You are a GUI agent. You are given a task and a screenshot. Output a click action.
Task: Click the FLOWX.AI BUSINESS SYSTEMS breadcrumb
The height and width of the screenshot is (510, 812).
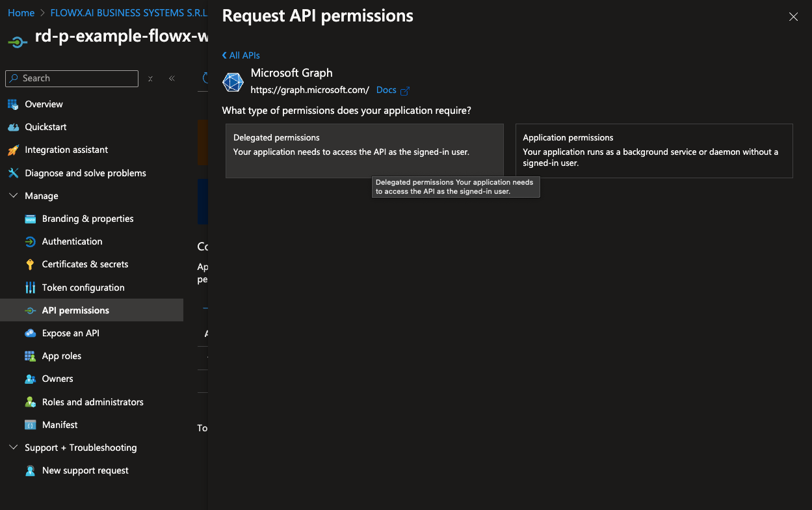(x=130, y=13)
